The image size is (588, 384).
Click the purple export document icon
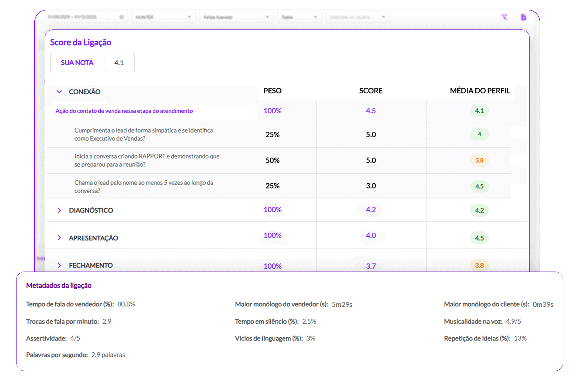tap(523, 17)
